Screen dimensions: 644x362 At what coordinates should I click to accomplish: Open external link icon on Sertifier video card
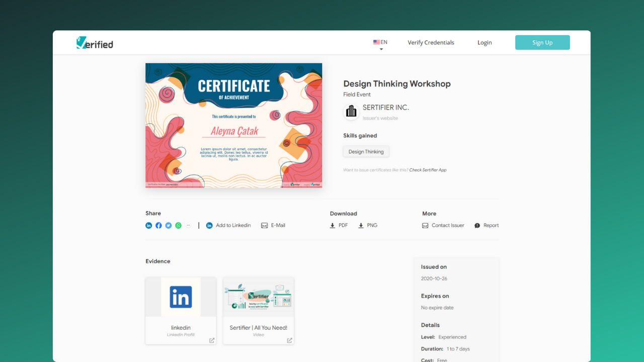point(289,340)
